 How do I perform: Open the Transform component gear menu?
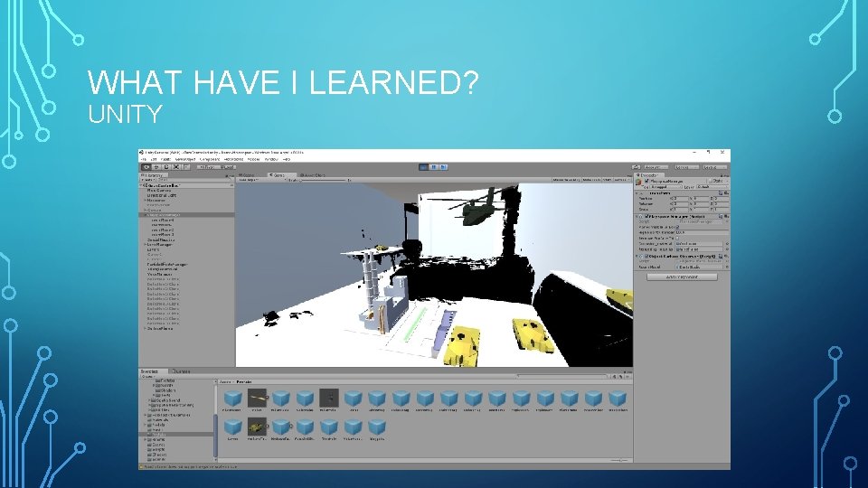point(727,193)
